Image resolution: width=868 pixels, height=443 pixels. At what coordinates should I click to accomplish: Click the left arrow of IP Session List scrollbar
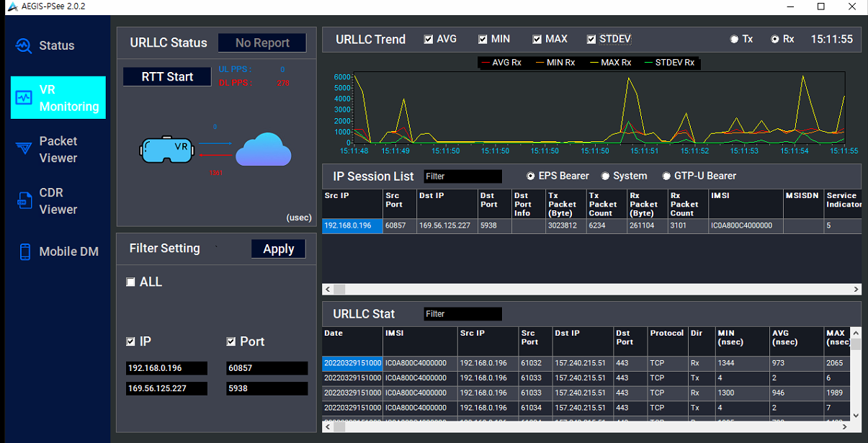328,289
